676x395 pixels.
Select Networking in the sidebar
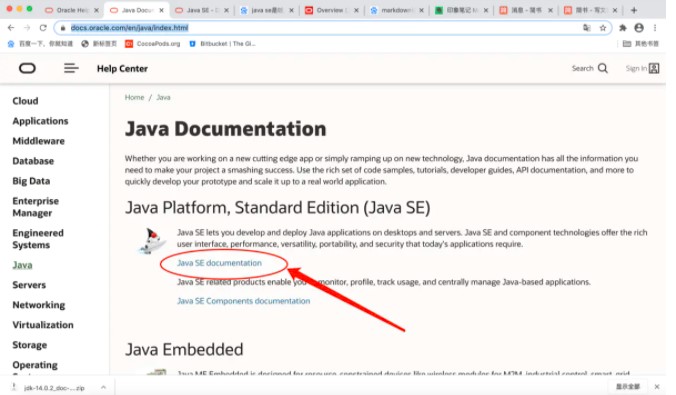[x=39, y=305]
